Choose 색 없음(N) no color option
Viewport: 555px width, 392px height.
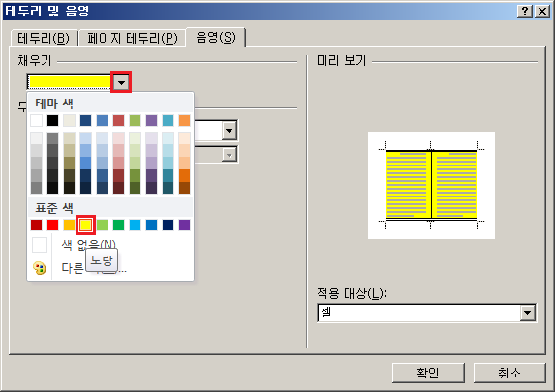88,245
